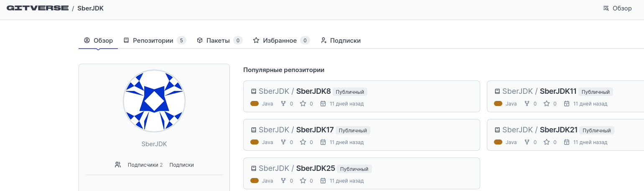Click the star icon in SberJDK8 card
644x191 pixels.
click(303, 103)
